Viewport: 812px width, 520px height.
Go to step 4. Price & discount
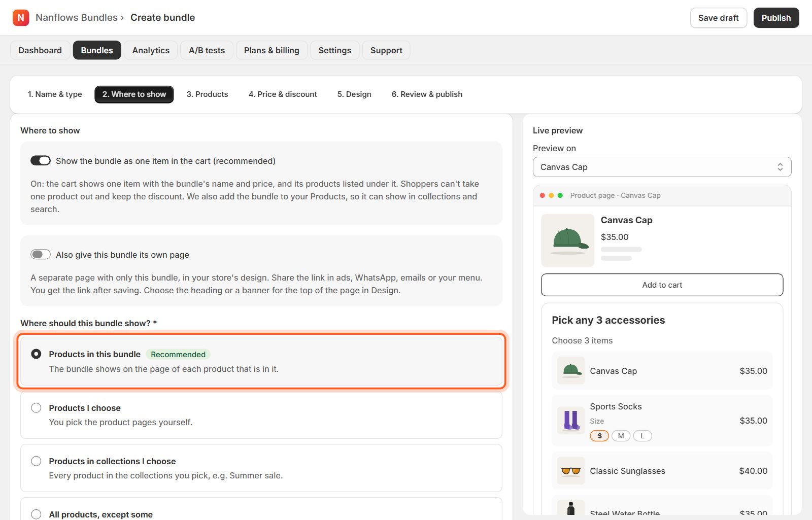tap(283, 94)
